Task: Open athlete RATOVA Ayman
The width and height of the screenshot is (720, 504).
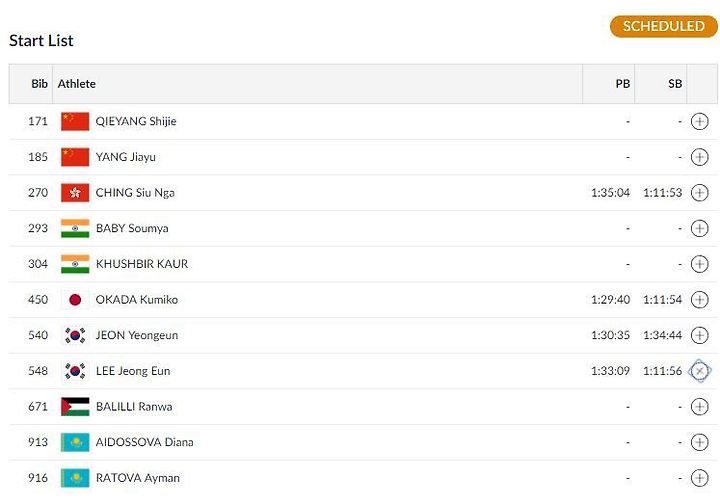Action: click(138, 478)
